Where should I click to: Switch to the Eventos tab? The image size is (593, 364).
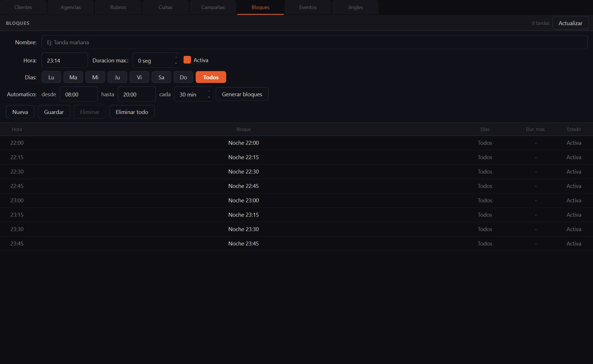click(x=308, y=7)
